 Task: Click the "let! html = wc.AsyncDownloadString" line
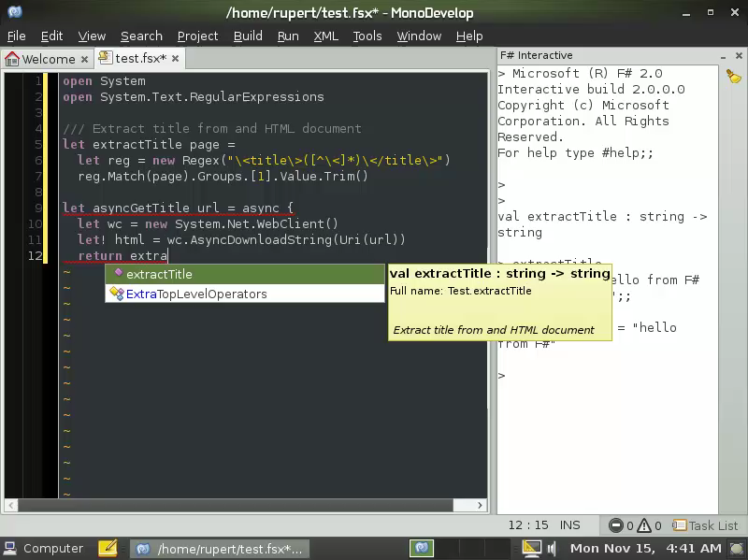tap(241, 239)
